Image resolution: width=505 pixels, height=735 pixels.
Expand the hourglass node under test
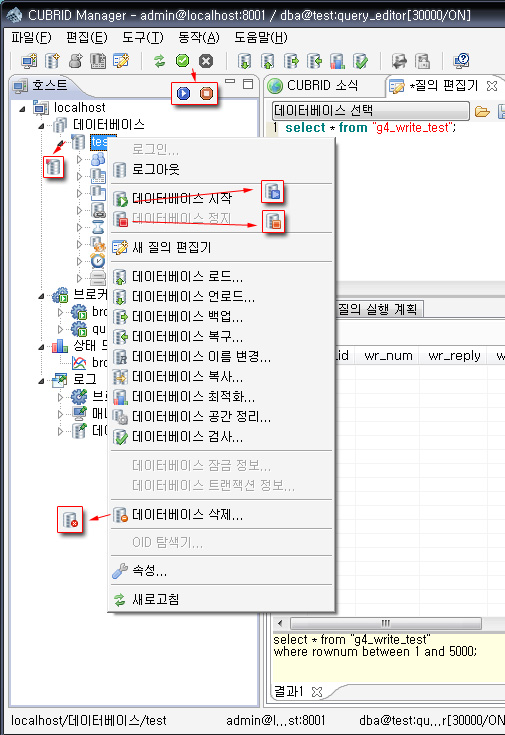point(79,227)
